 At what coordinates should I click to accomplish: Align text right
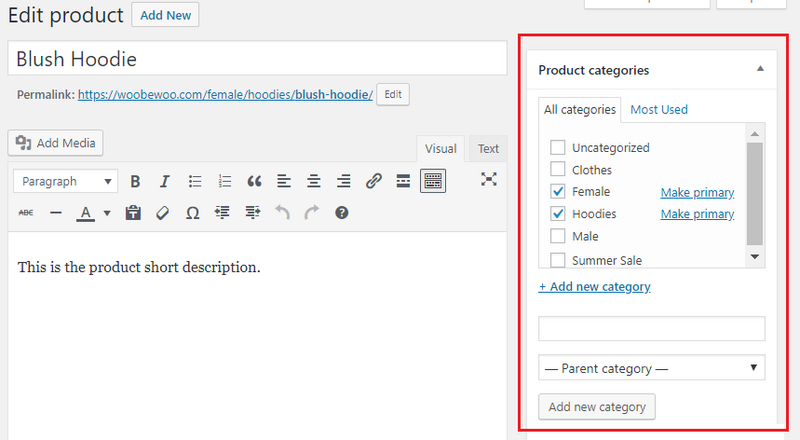pos(343,181)
